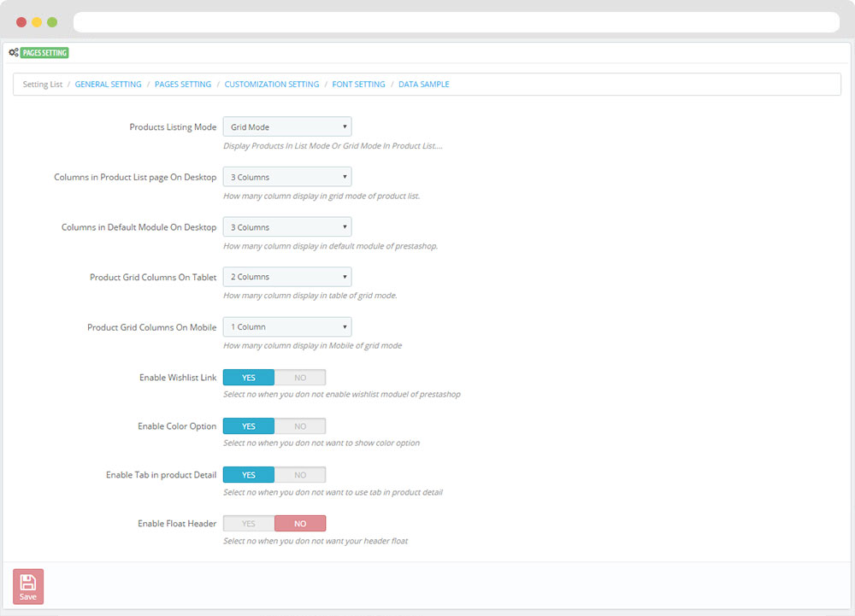Open the Font Setting tab
855x616 pixels.
358,85
